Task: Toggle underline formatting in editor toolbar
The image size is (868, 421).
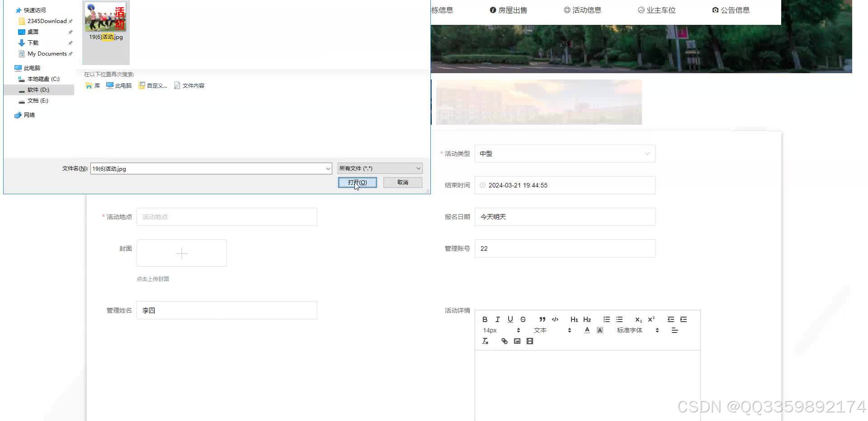Action: pos(510,319)
